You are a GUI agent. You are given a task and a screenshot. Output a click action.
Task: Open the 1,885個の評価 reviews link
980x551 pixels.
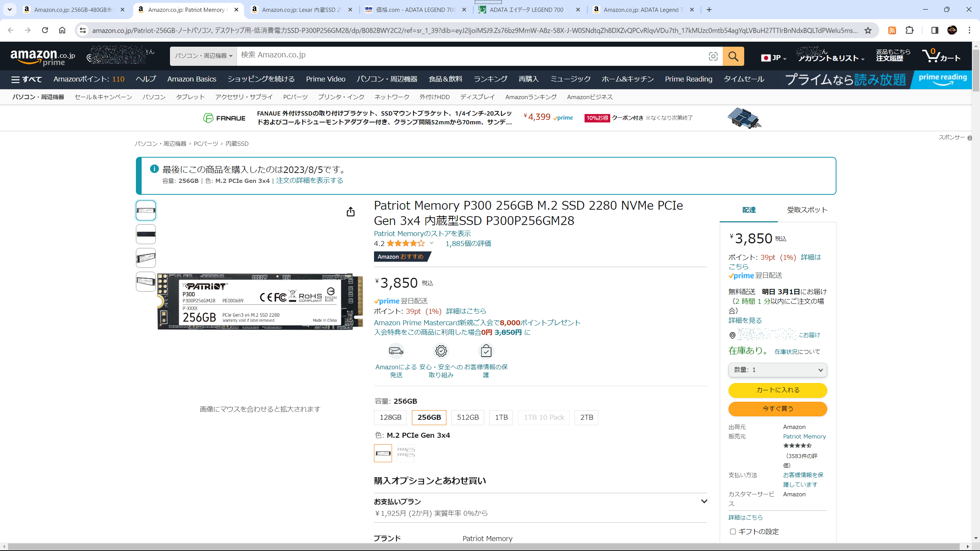click(468, 243)
